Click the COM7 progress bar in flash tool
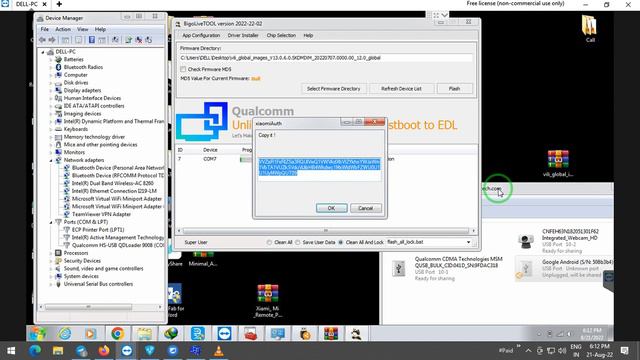 pos(246,159)
